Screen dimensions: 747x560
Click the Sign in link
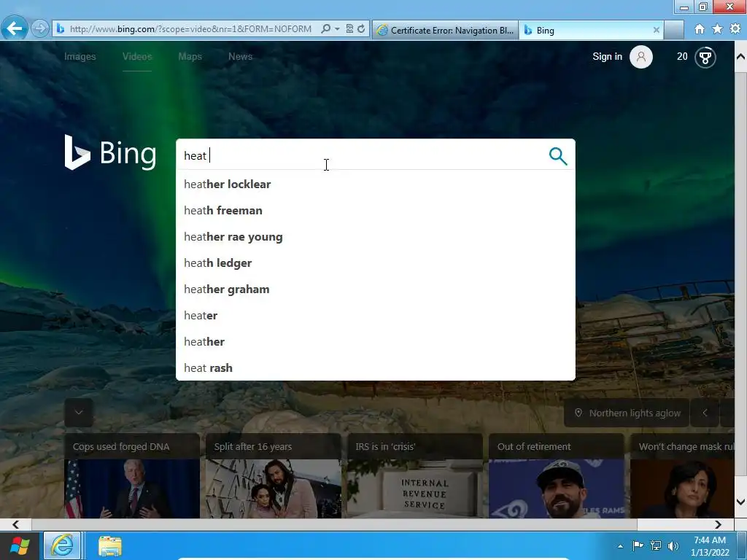click(608, 56)
